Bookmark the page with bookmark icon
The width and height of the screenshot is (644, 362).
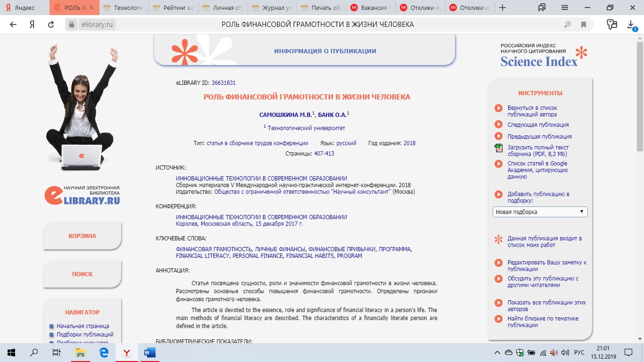[x=584, y=25]
